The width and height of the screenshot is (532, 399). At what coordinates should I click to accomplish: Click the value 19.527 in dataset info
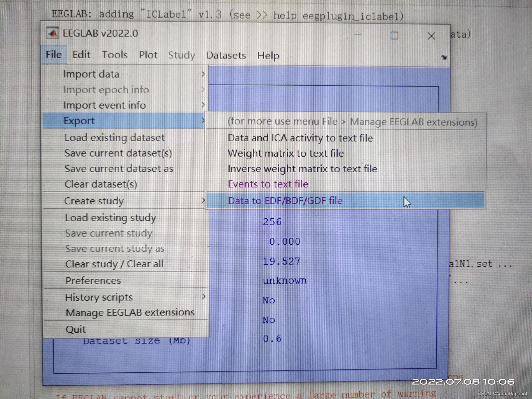(x=281, y=261)
